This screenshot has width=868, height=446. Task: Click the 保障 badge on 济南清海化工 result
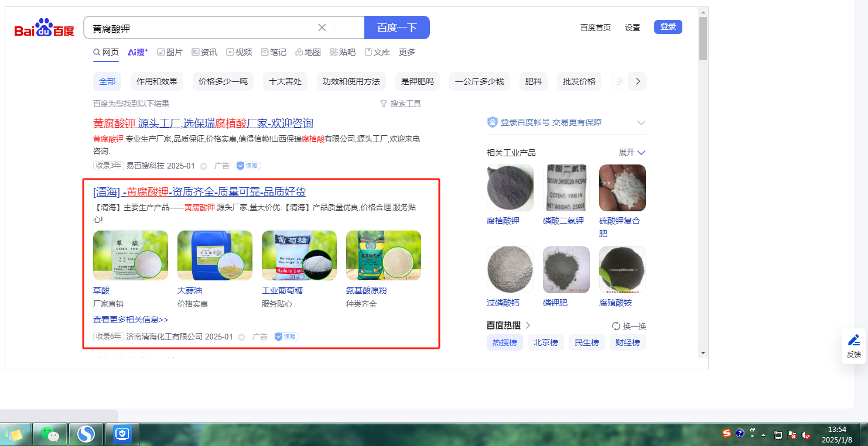(x=287, y=337)
